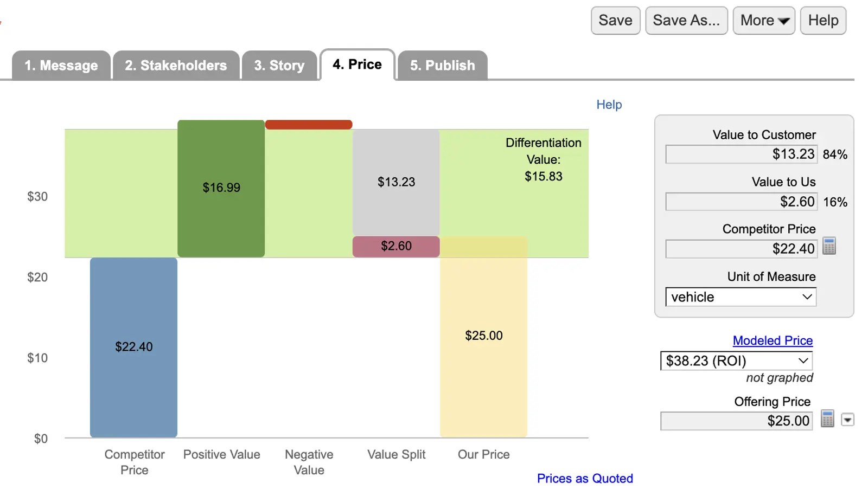Click the Prices as Quoted link

584,478
